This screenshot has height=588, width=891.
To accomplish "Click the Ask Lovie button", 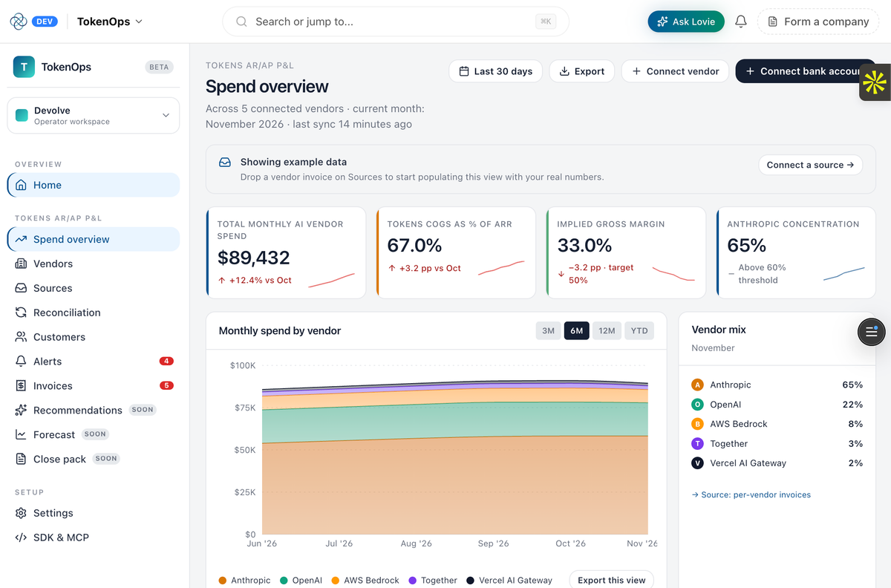I will [686, 22].
